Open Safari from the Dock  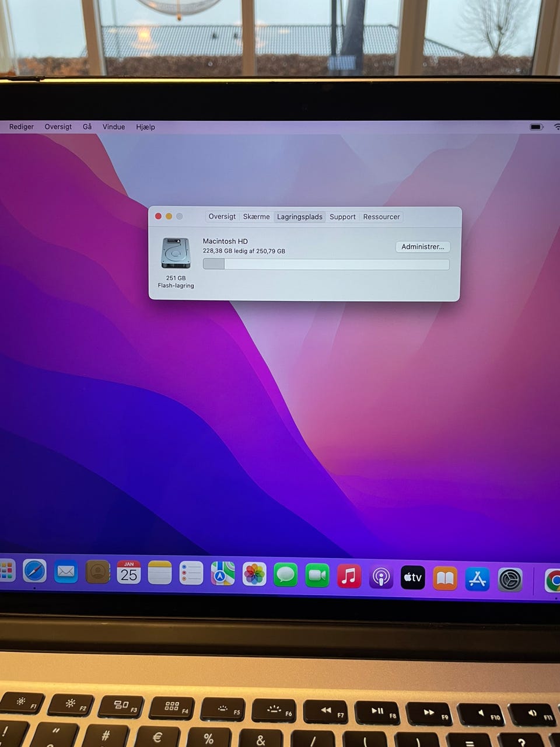(x=35, y=571)
